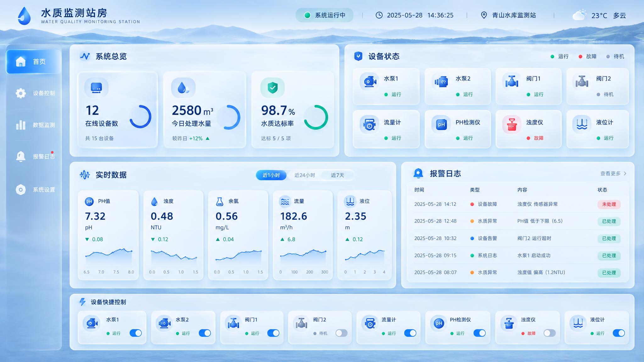
Task: Select 流量计 meter icon in 设备状态
Action: (x=369, y=125)
